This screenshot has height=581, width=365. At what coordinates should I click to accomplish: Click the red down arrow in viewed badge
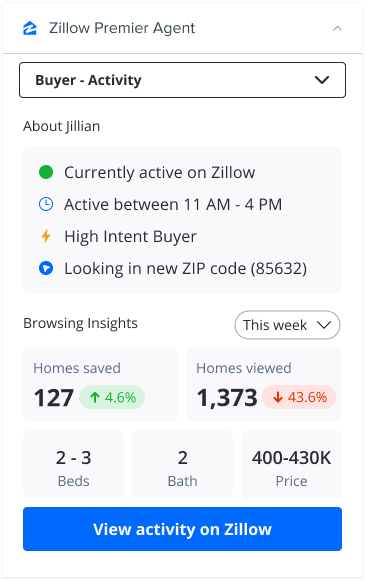pyautogui.click(x=278, y=398)
